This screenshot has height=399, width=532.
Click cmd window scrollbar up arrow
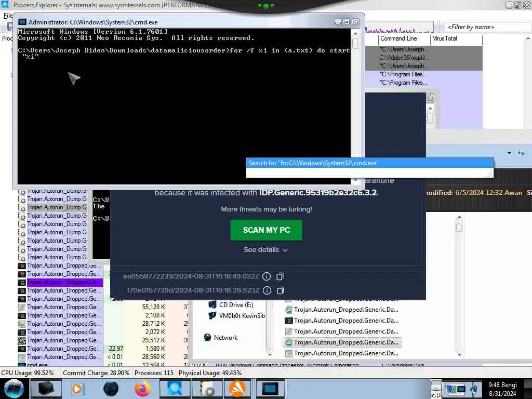click(355, 33)
